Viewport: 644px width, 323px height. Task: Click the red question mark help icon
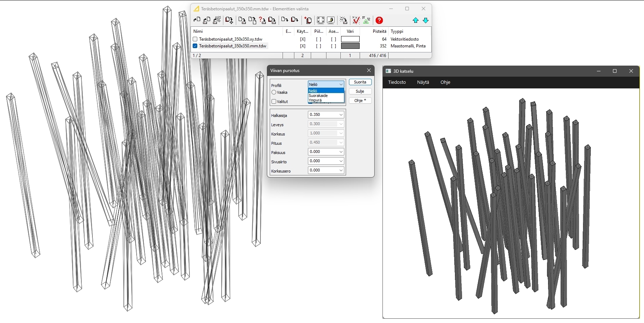coord(379,20)
